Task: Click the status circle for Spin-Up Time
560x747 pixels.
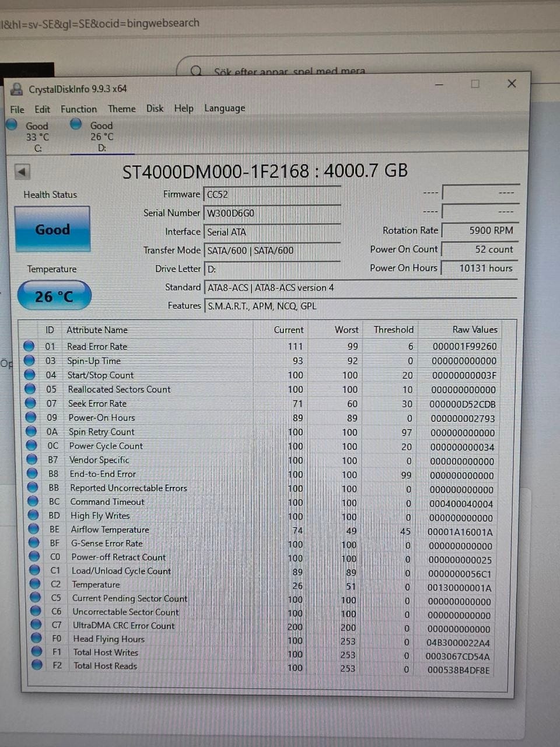Action: pos(29,361)
